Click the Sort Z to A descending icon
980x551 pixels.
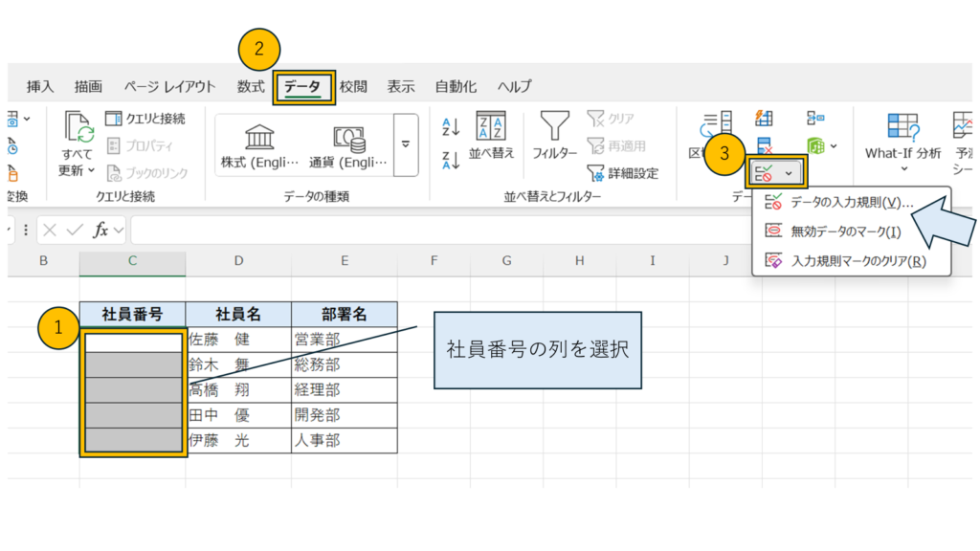coord(453,158)
